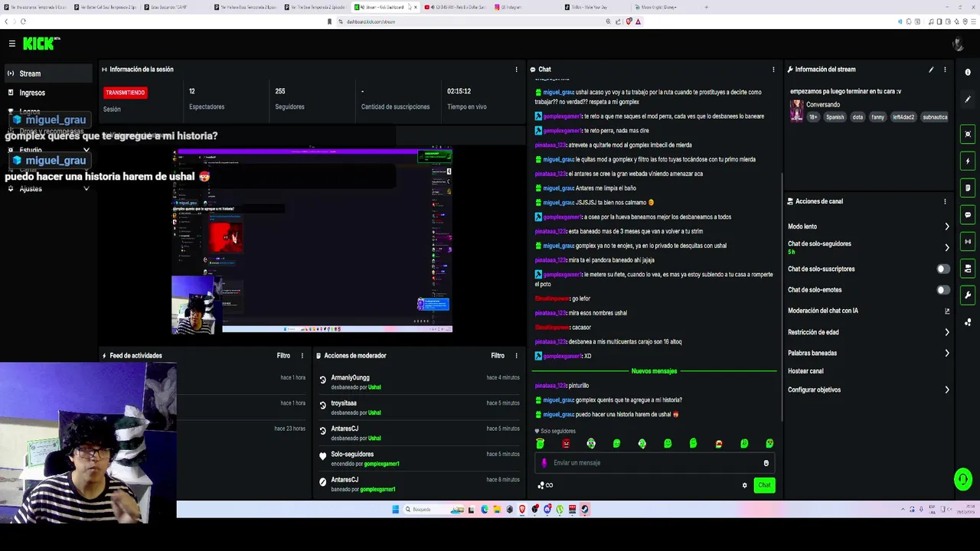Toggle the stream preview panel icon

coord(968,134)
